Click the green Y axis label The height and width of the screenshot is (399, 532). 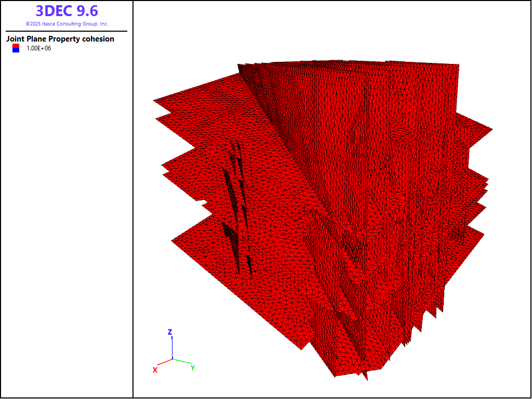click(193, 368)
